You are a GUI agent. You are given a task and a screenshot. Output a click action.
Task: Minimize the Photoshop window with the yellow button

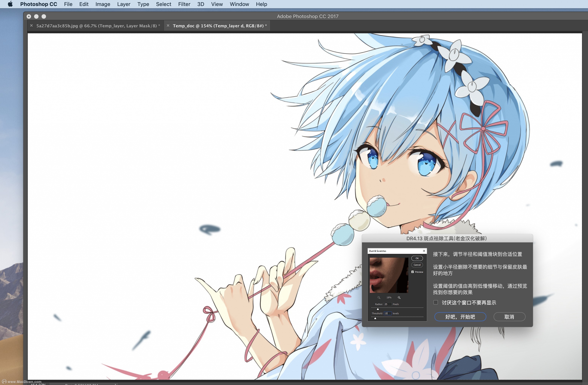pyautogui.click(x=36, y=16)
